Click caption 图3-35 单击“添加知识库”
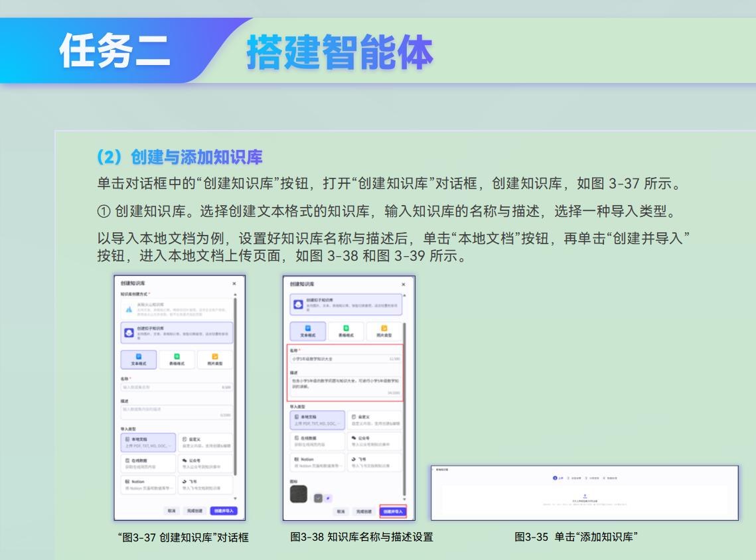Image resolution: width=756 pixels, height=560 pixels. pyautogui.click(x=576, y=537)
